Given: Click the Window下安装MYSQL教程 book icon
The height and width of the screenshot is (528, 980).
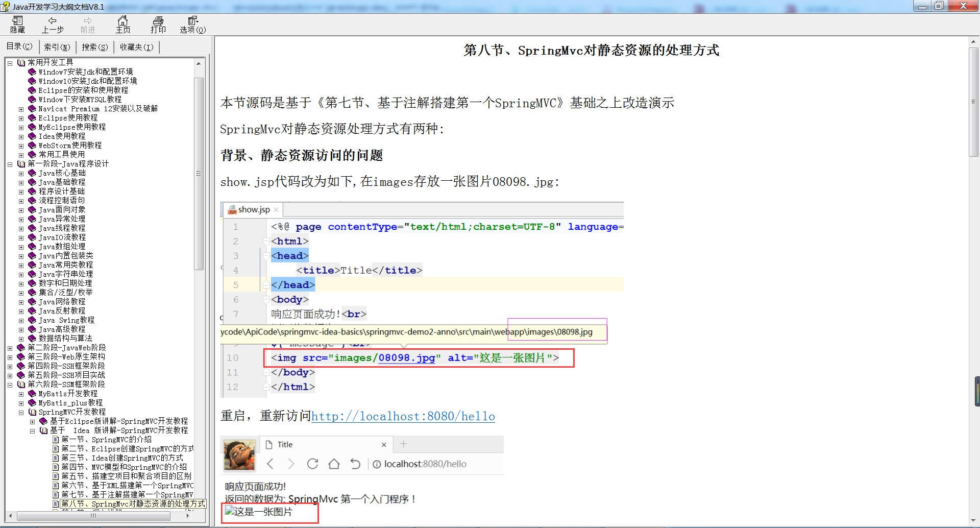Looking at the screenshot, I should [32, 100].
